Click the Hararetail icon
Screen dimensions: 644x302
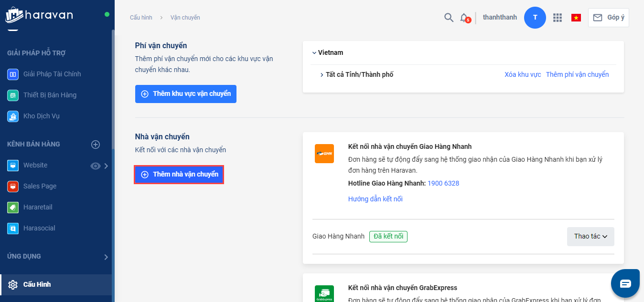point(13,207)
